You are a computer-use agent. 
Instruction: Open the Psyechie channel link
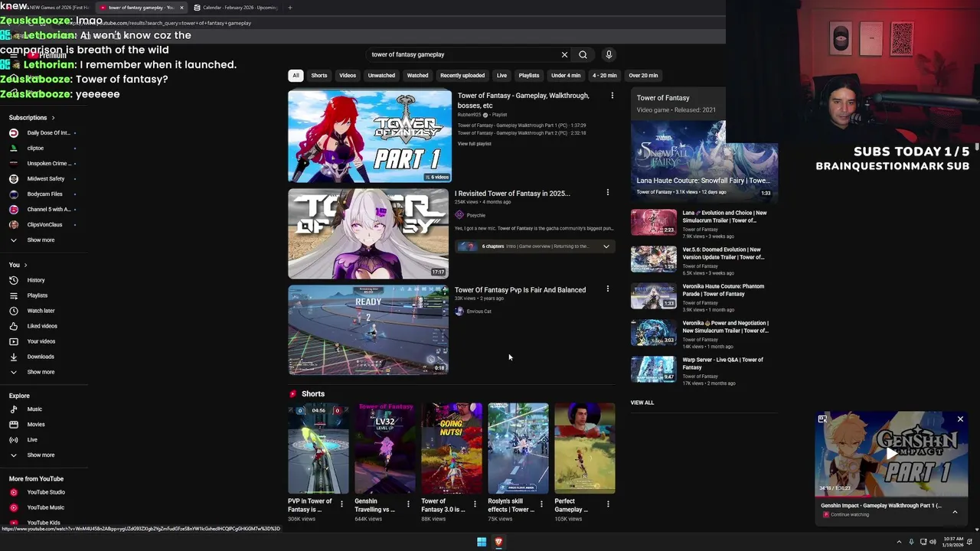pos(475,215)
